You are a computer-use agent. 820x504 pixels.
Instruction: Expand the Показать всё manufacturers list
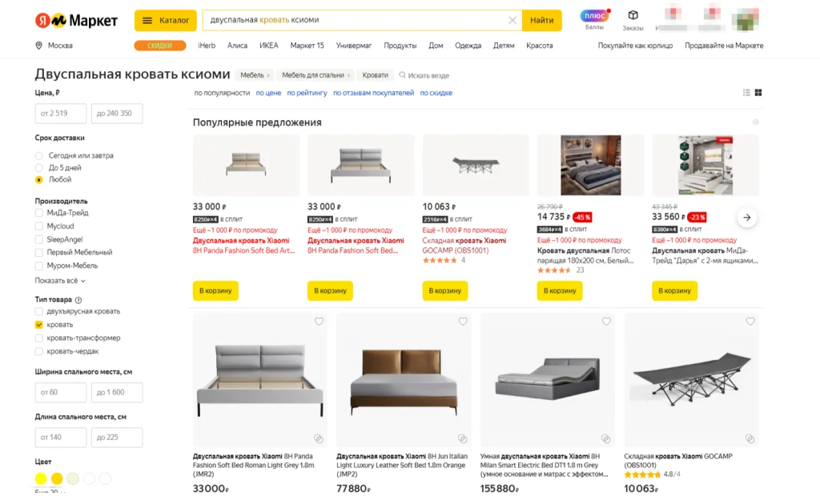tap(60, 281)
